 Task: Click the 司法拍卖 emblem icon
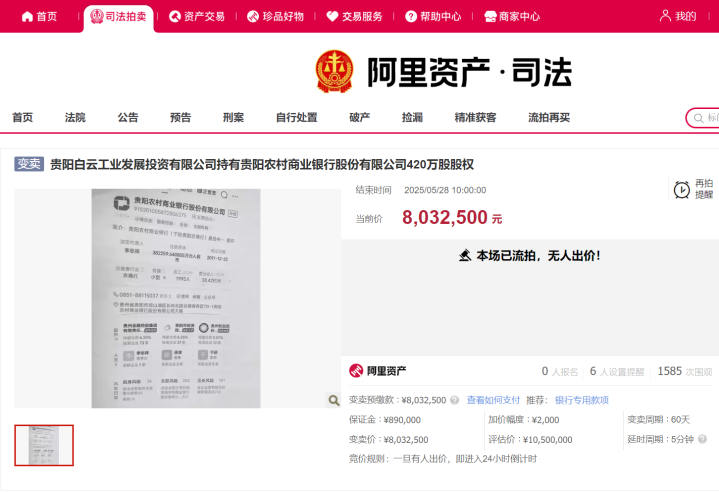97,17
